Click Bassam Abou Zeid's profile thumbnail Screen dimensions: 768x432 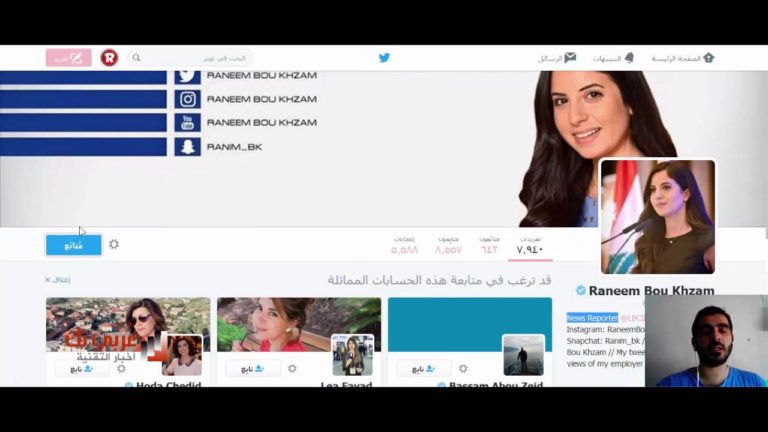(523, 355)
